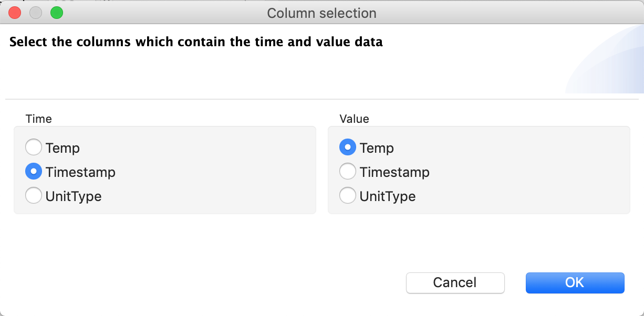The width and height of the screenshot is (644, 316).
Task: Select Timestamp radio button under Value
Action: [348, 172]
